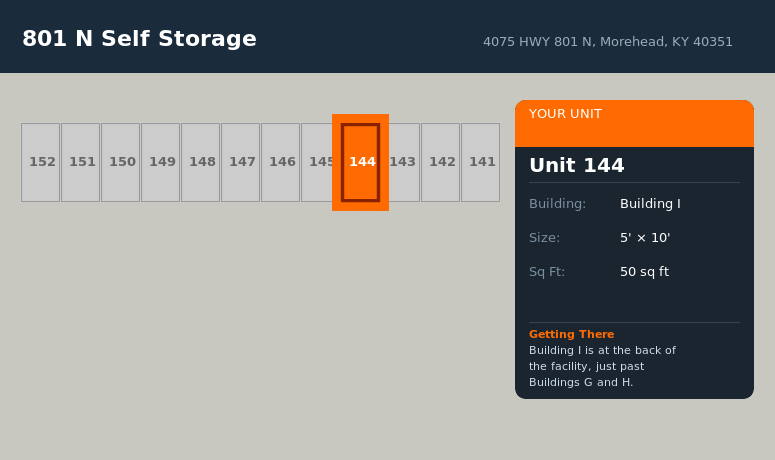The height and width of the screenshot is (460, 775).
Task: Click unit 143 on the map
Action: (404, 162)
